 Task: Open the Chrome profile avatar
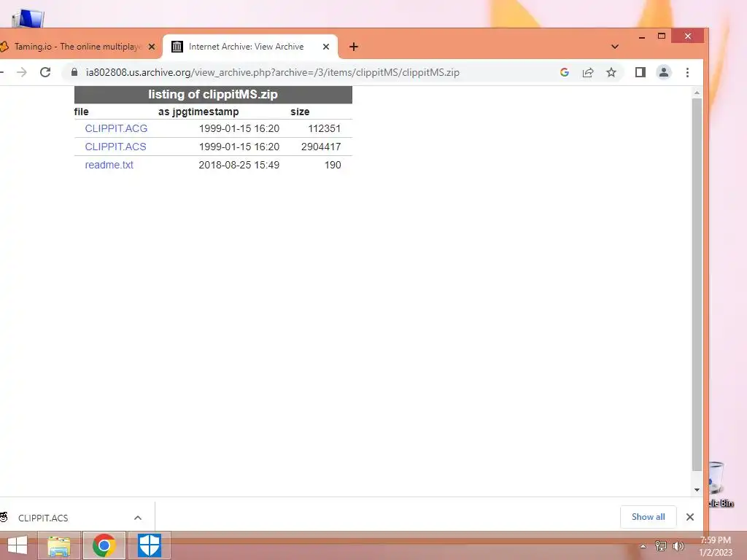click(x=664, y=72)
